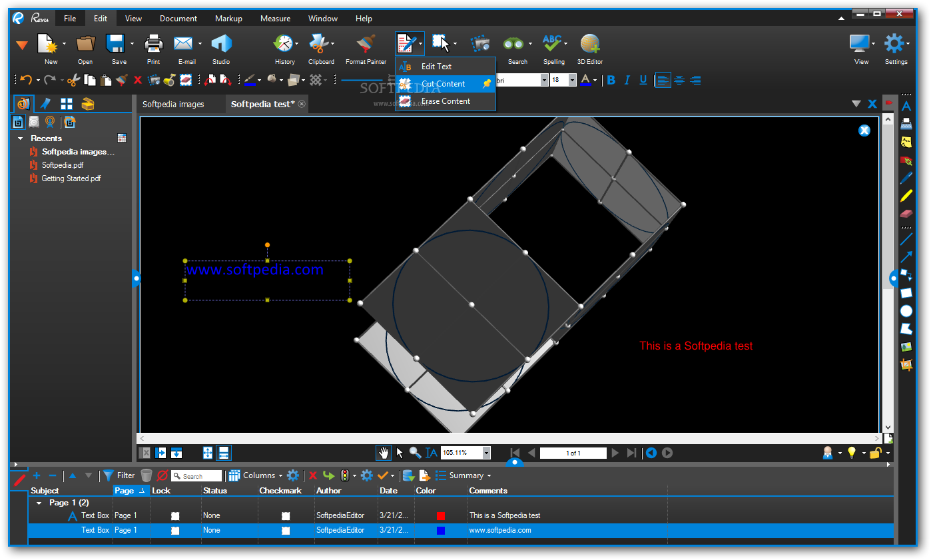931x560 pixels.
Task: Select the arrow Select tool below document
Action: pyautogui.click(x=400, y=453)
